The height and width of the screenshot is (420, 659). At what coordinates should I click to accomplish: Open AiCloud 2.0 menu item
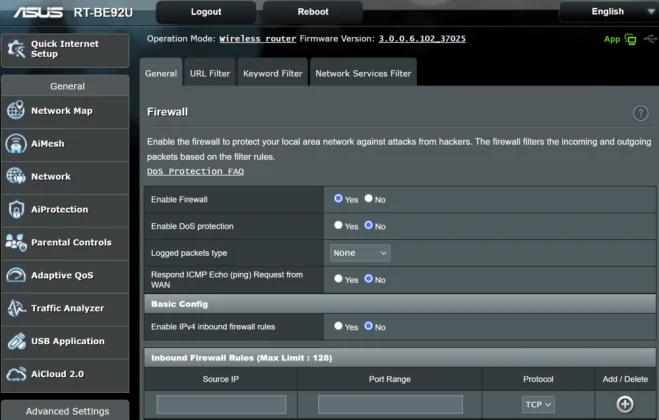point(65,375)
